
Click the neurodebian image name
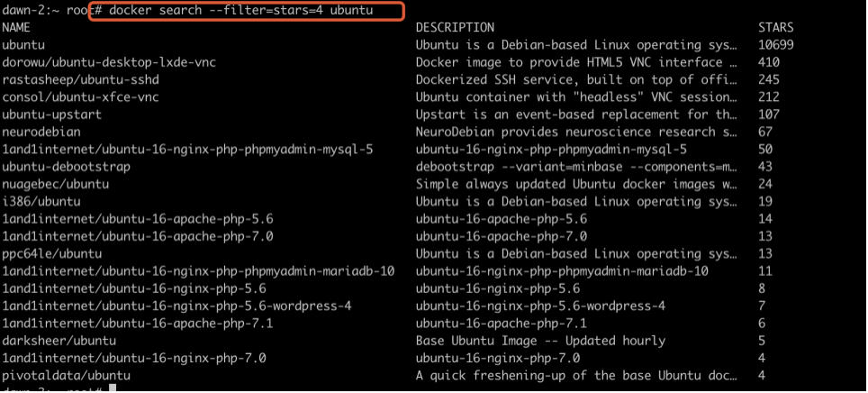coord(41,132)
